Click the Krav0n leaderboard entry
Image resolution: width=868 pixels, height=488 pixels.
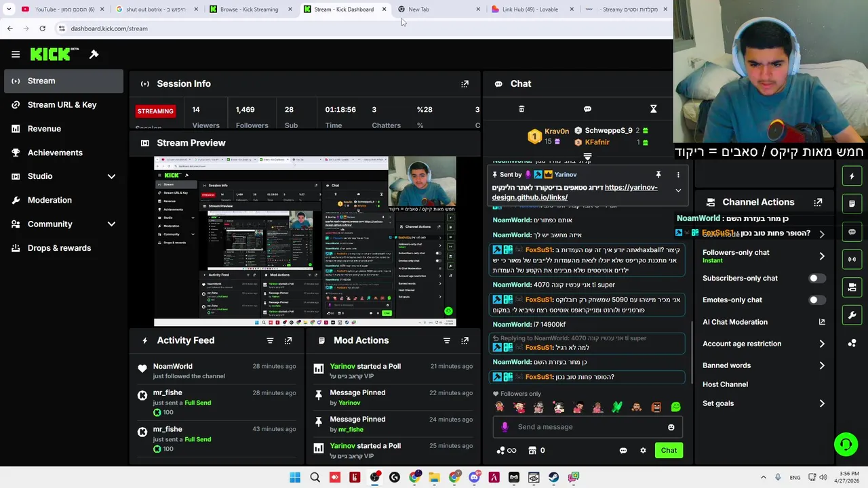pyautogui.click(x=549, y=136)
